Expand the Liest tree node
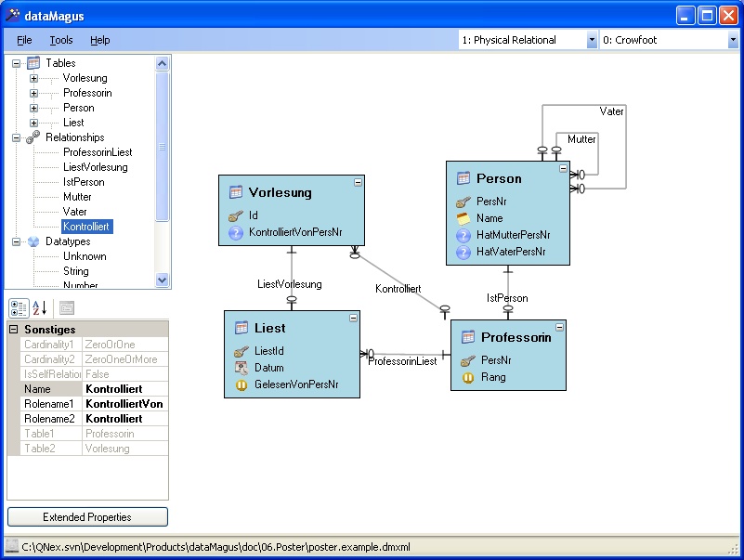The image size is (744, 560). point(33,123)
